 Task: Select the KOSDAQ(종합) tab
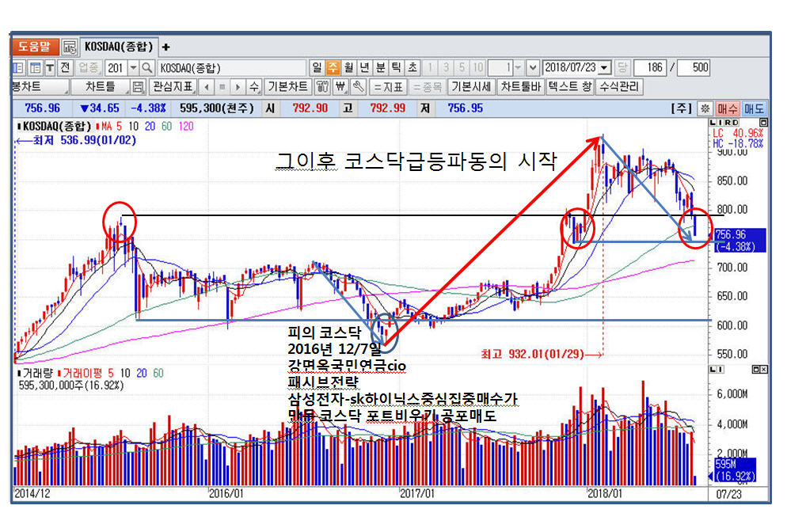120,47
